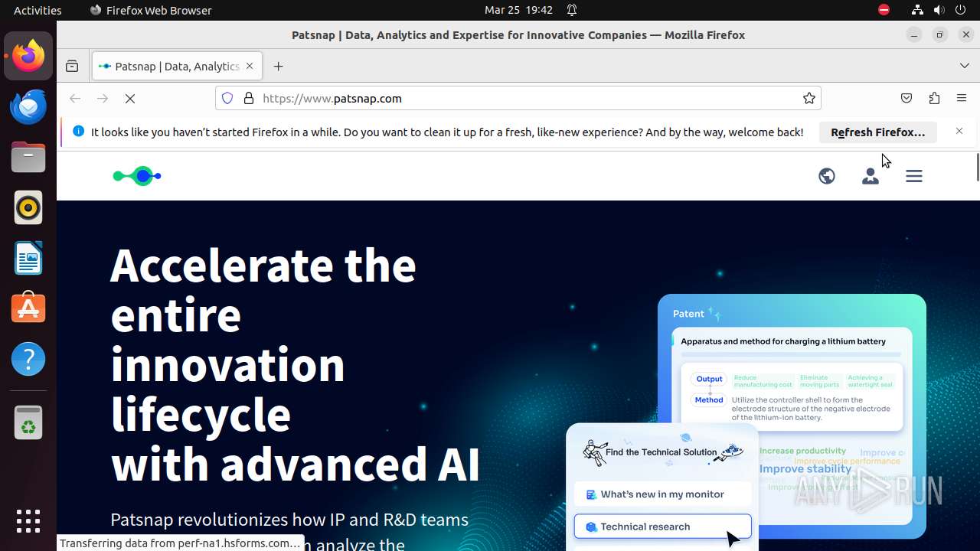Open Firefox from the Ubuntu dock
This screenshot has height=551, width=980.
(28, 56)
